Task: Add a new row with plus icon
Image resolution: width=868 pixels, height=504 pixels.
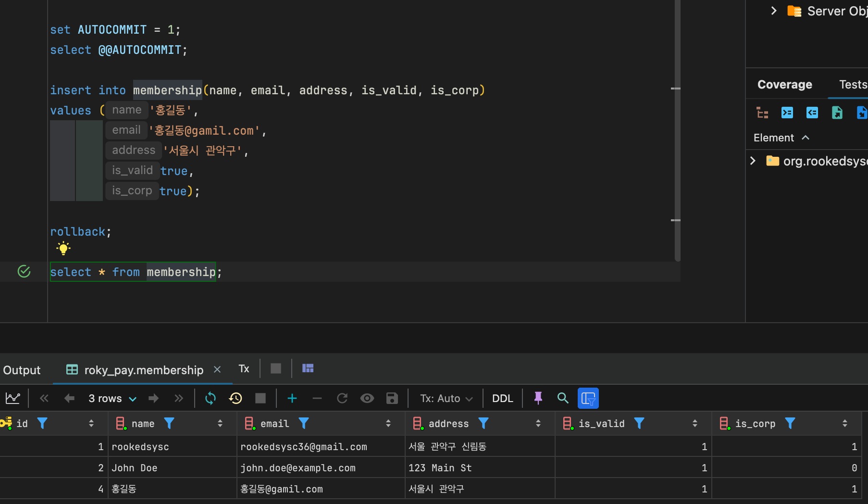Action: tap(292, 398)
